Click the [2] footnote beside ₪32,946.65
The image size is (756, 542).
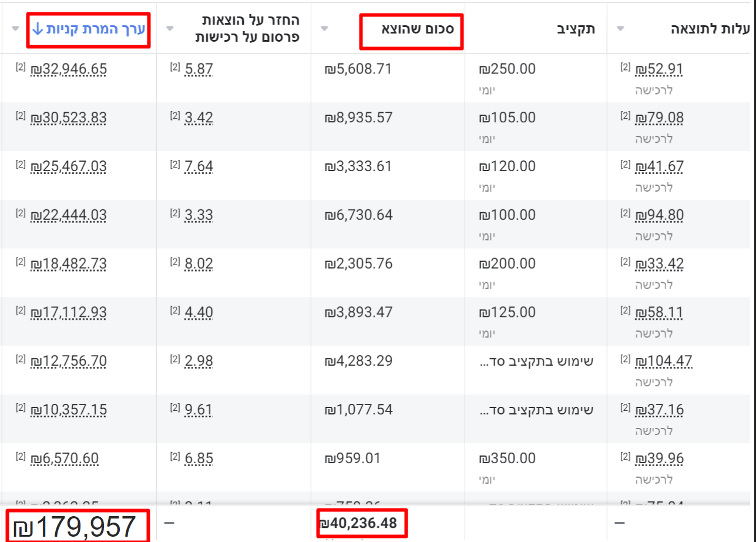pos(21,68)
